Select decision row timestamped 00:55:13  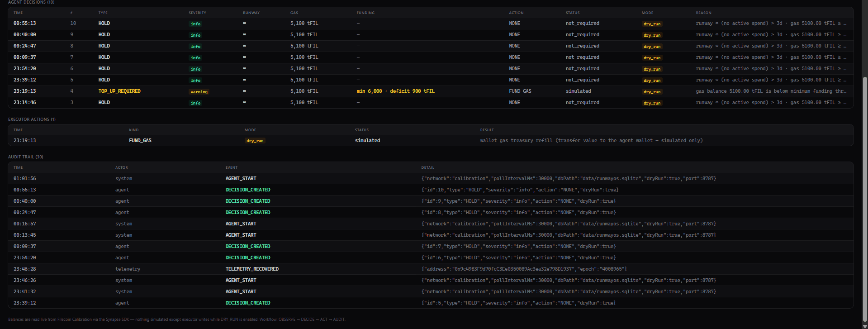point(431,23)
